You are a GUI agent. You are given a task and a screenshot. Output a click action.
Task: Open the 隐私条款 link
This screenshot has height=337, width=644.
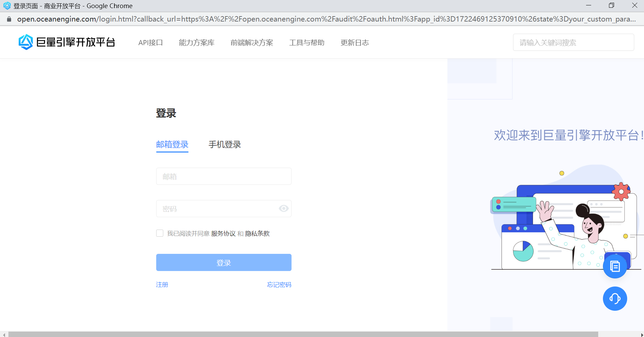pyautogui.click(x=257, y=234)
